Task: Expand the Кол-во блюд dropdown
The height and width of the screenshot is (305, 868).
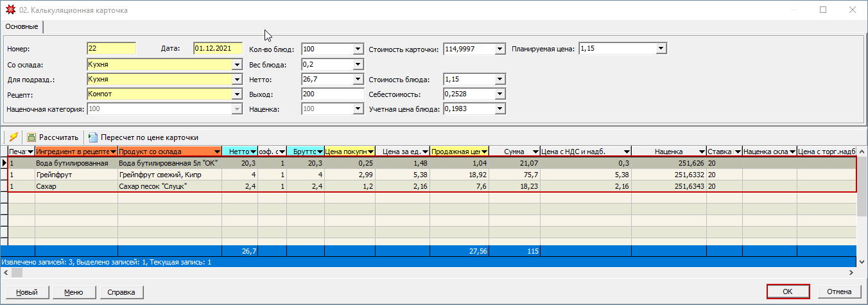Action: point(358,49)
